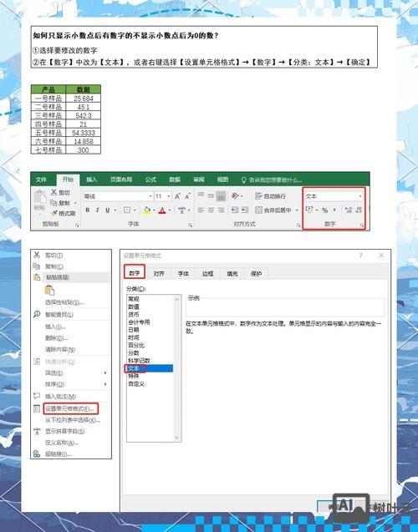Switch to the 公式 (Formulas) ribbon tab
Viewport: 418px width, 532px height.
pos(150,180)
